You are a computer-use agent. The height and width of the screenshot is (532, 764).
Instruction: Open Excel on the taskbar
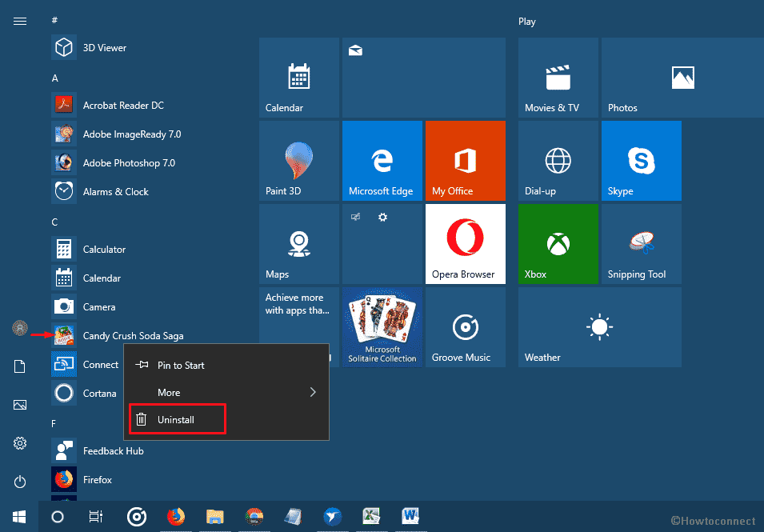pyautogui.click(x=372, y=517)
